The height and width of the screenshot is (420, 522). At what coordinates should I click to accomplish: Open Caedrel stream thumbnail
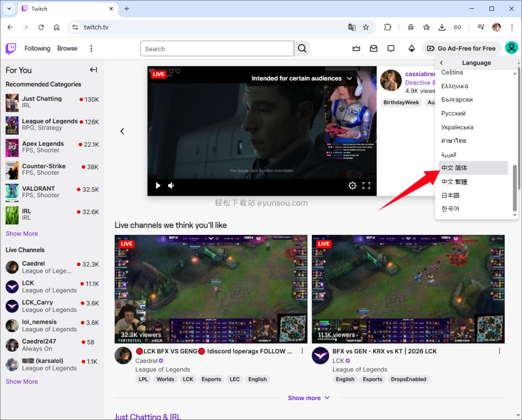click(x=211, y=289)
